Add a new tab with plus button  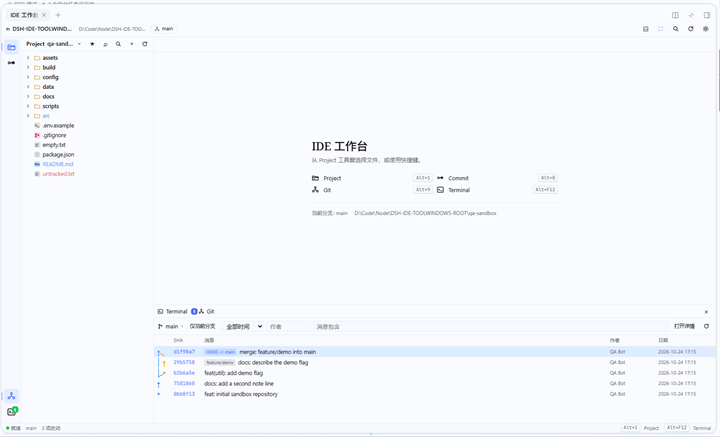click(58, 15)
